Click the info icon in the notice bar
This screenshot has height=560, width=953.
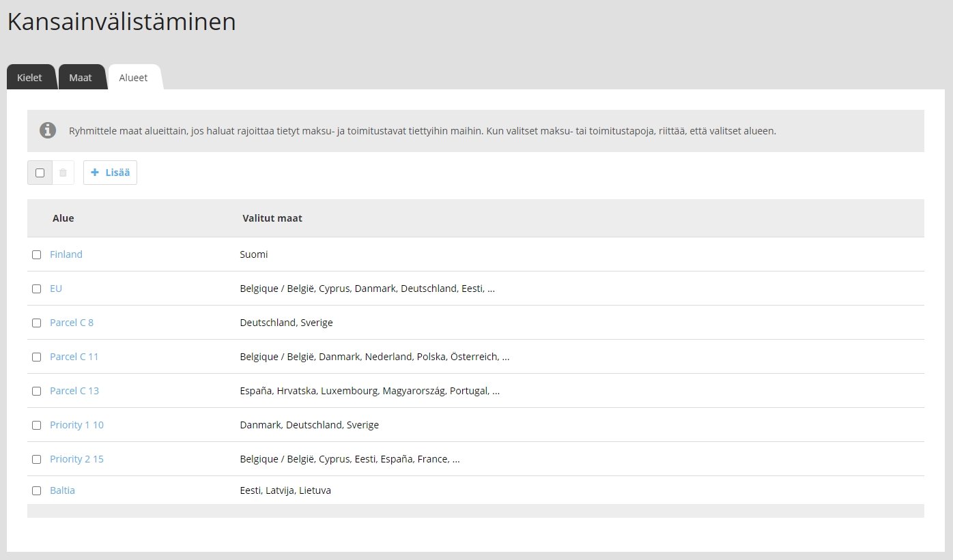click(48, 130)
